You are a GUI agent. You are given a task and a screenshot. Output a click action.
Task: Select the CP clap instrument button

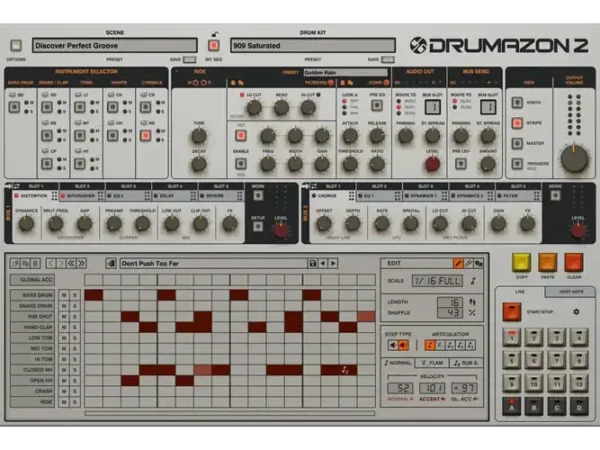(47, 164)
